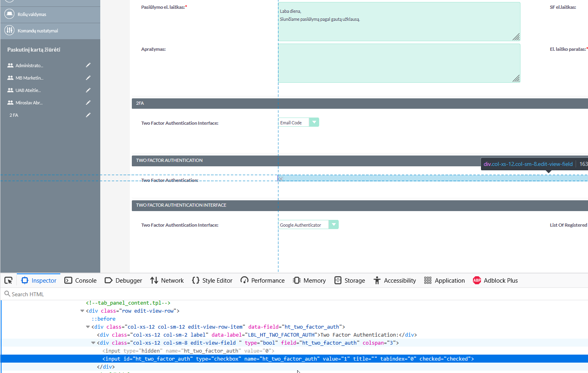Viewport: 588px width, 373px height.
Task: Click the Komandų nustatymai sliders icon
Action: point(9,30)
